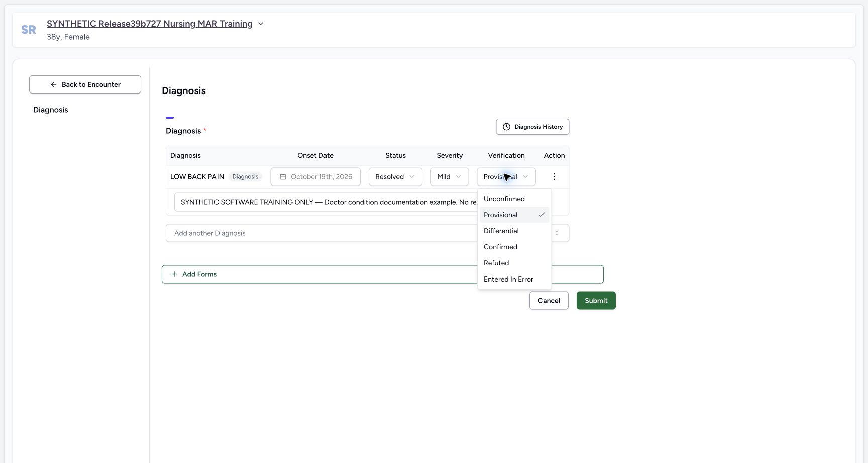Screen dimensions: 868x463
Task: Open the Status dropdown showing Resolved
Action: [395, 176]
